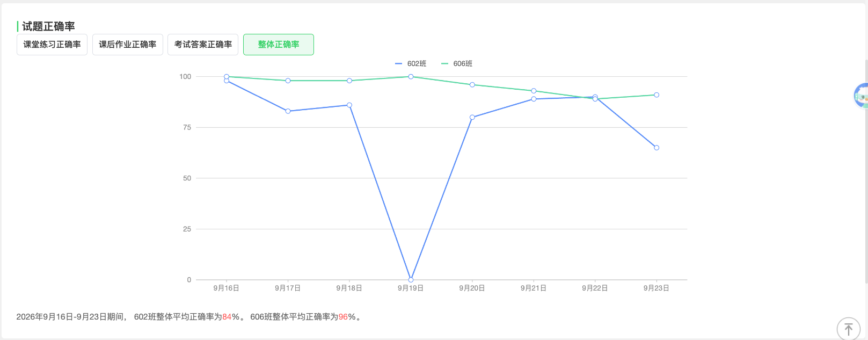Click 602班 data point on 9月18日
This screenshot has height=340, width=868.
click(x=349, y=105)
